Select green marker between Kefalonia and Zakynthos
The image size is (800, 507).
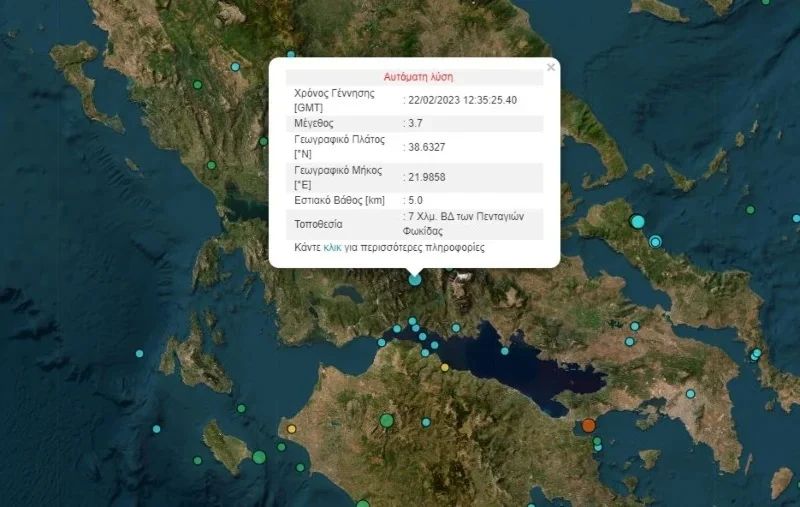tap(241, 408)
